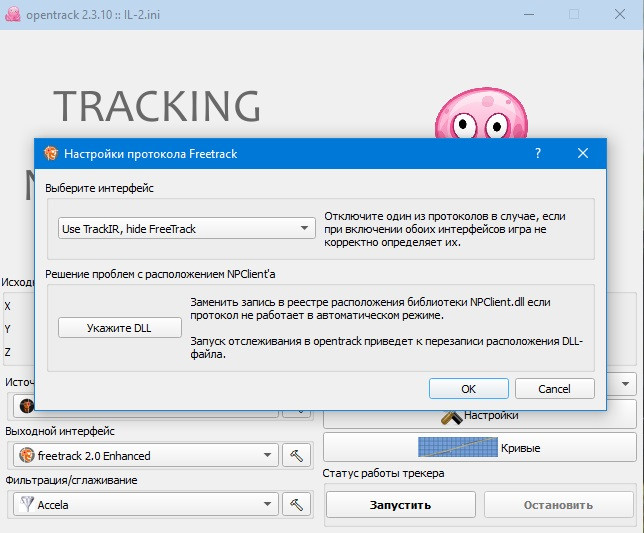Open the freetrack 2.0 Enhanced output dropdown
644x533 pixels.
146,455
